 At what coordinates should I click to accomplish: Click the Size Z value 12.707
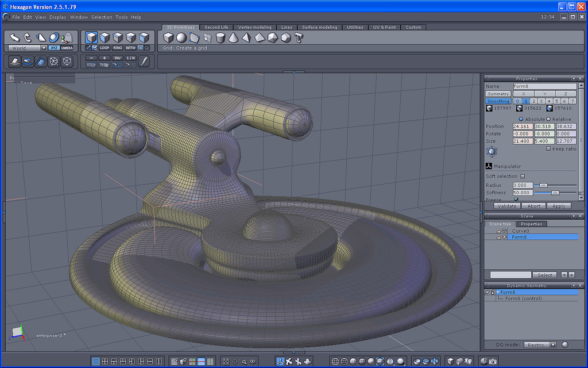566,141
